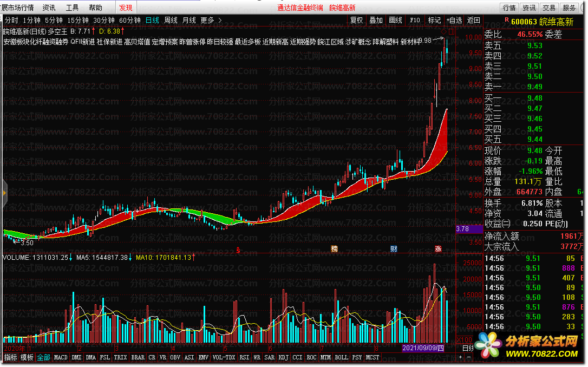This screenshot has height=367, width=588.
Task: Apply the OBV indicator
Action: tap(175, 358)
